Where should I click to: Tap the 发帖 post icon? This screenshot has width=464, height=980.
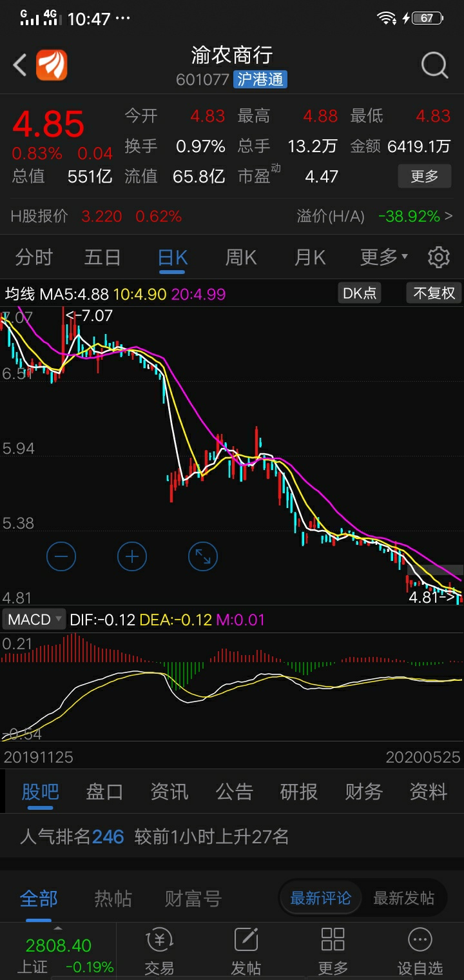point(246,951)
